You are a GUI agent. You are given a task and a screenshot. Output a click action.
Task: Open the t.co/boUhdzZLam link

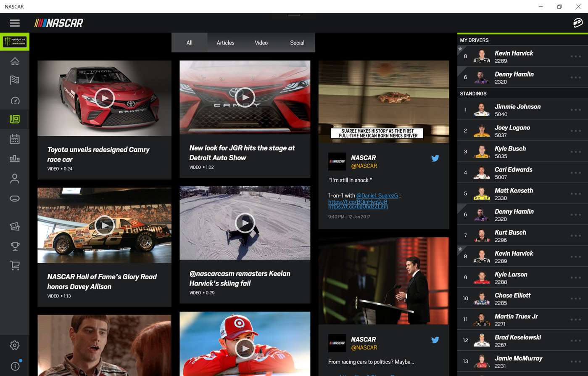click(358, 207)
